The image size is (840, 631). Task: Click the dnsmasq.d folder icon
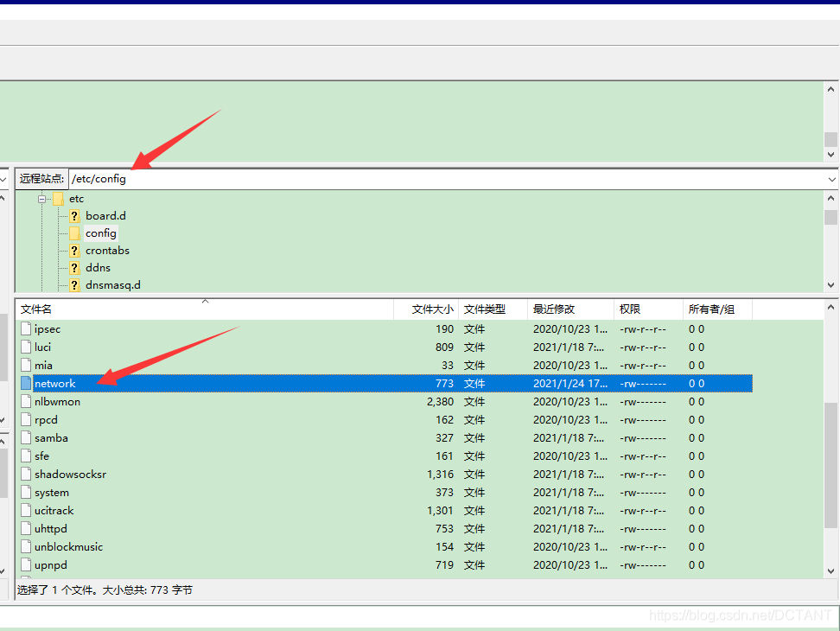click(x=74, y=285)
